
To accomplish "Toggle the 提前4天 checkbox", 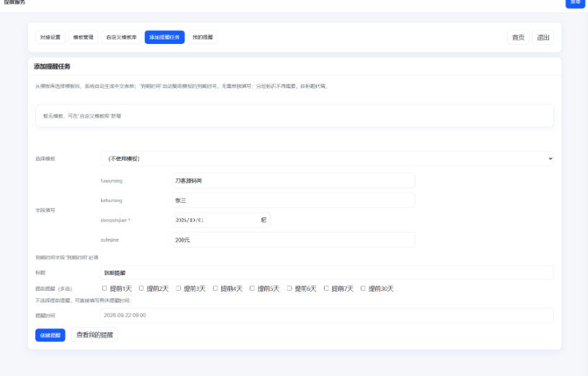I will pyautogui.click(x=215, y=288).
